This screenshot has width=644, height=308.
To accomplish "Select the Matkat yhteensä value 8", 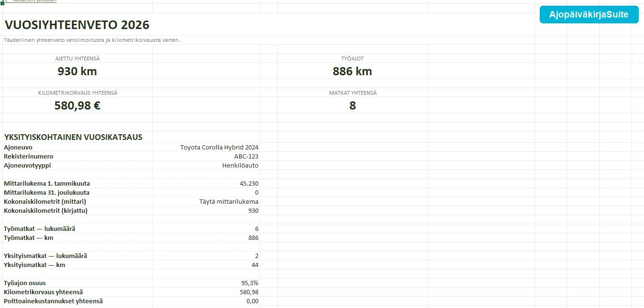I will 352,105.
